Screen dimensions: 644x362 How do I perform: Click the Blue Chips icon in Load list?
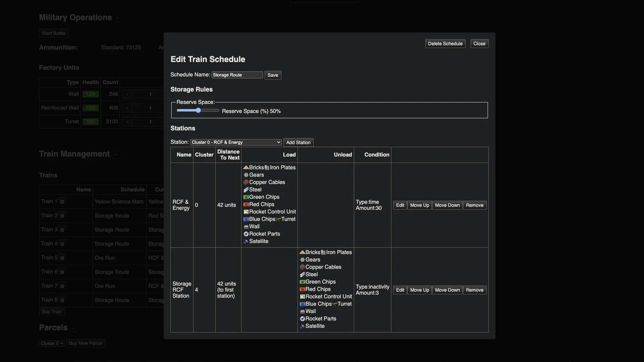246,219
